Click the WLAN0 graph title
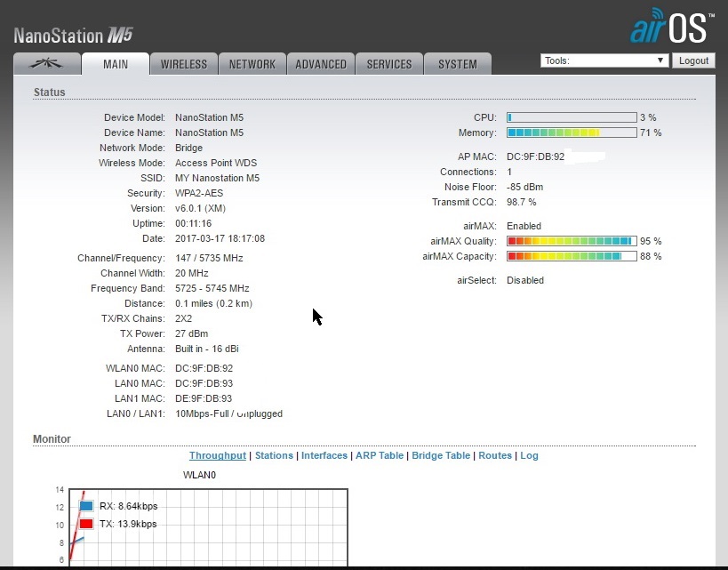Viewport: 728px width, 570px height. 200,475
